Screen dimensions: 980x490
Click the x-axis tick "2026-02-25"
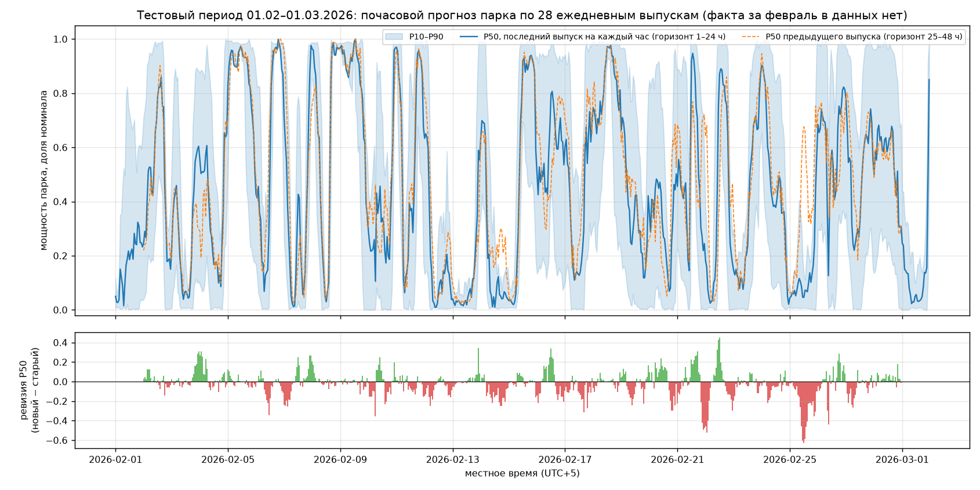tap(790, 460)
